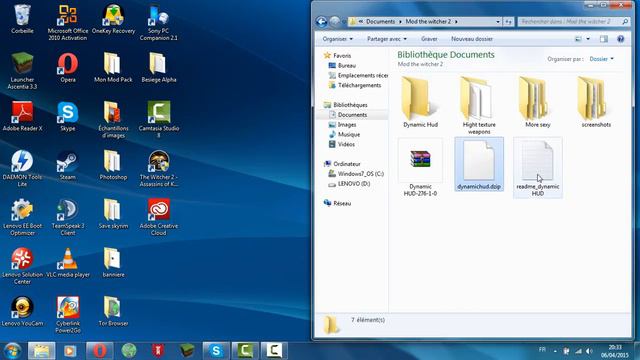Select Bureau in the navigation pane

[x=347, y=65]
